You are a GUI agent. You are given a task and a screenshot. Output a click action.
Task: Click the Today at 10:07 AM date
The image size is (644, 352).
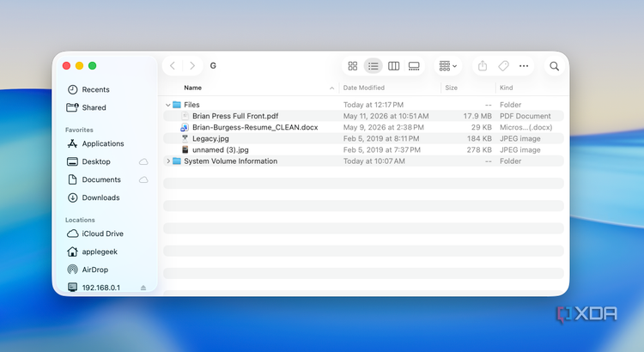point(374,161)
